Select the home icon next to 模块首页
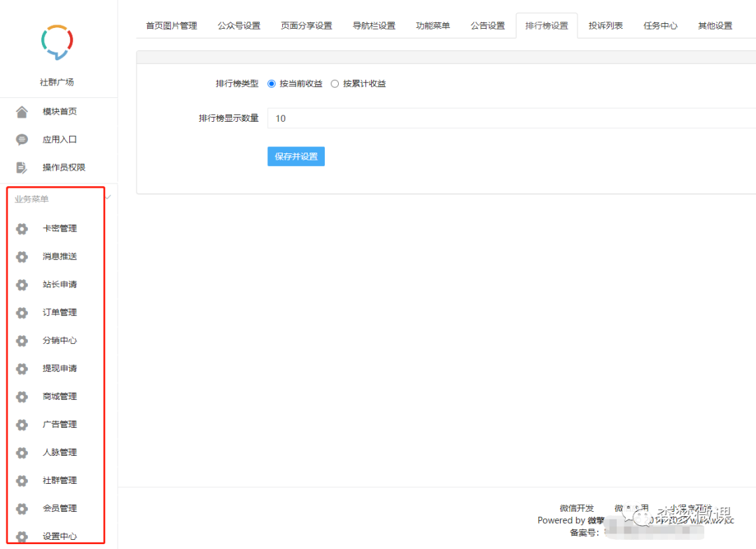756x549 pixels. click(x=21, y=111)
